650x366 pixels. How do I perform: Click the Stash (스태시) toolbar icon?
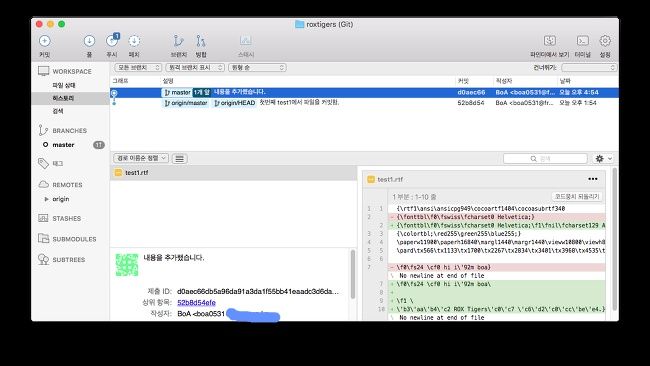point(245,41)
